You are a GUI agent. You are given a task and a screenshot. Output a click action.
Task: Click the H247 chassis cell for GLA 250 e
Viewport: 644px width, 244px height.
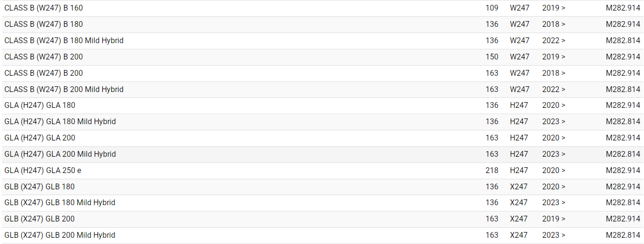click(519, 171)
